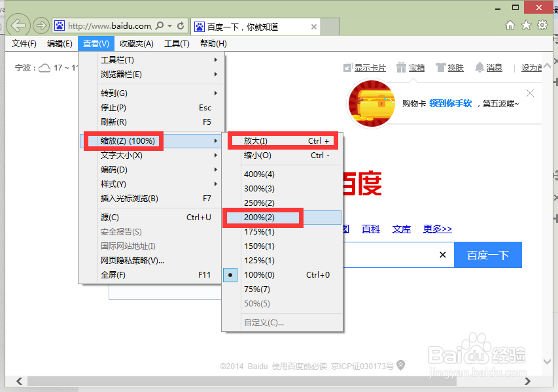Open the 收藏夹(A) menu
558x392 pixels.
(x=136, y=44)
